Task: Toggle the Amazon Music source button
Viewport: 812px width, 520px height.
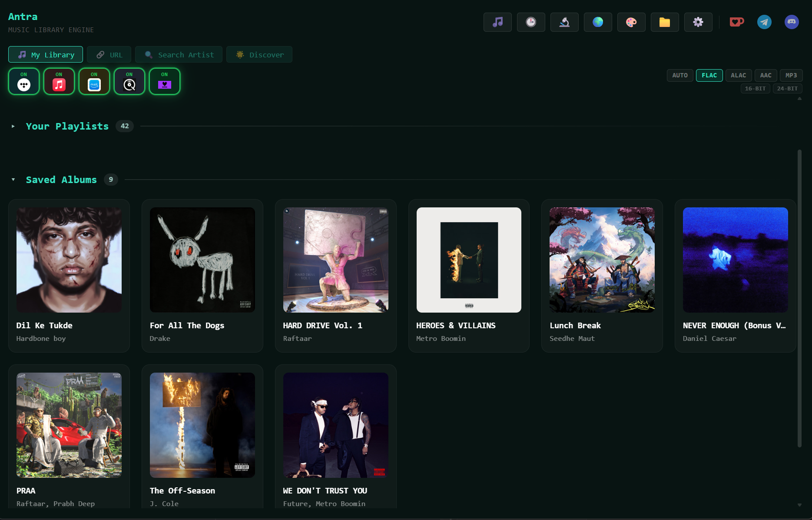Action: point(94,81)
